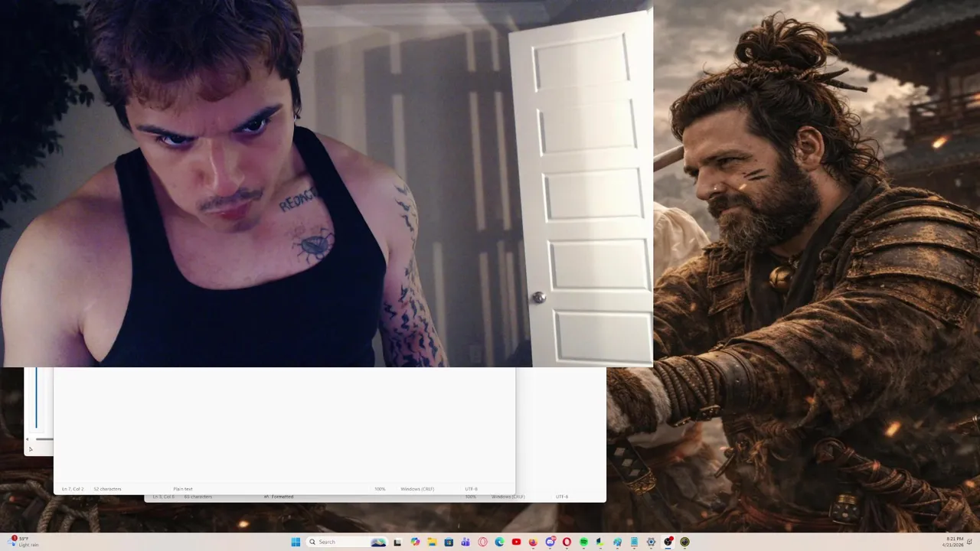This screenshot has width=980, height=551.
Task: Open OBS Studio from the taskbar
Action: [668, 542]
